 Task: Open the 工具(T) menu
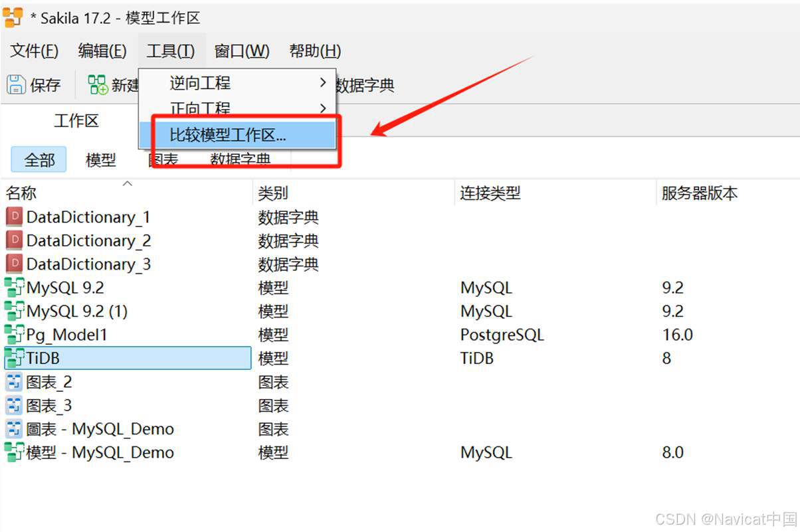(x=171, y=51)
